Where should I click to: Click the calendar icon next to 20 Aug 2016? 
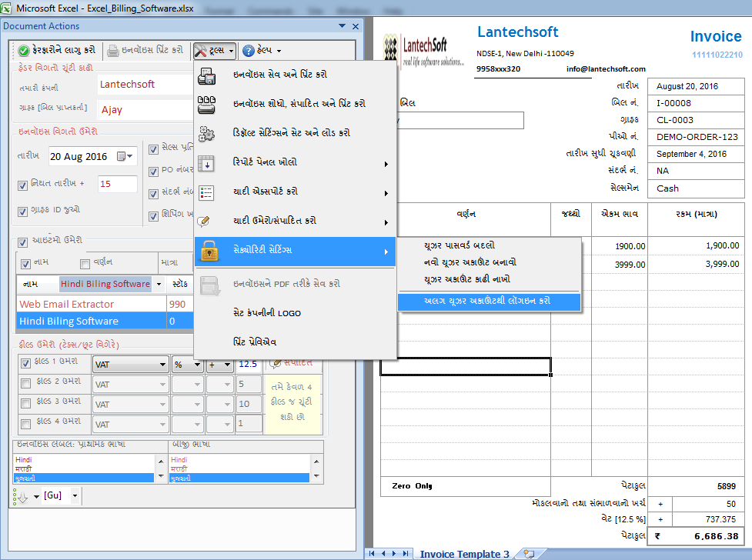[122, 156]
